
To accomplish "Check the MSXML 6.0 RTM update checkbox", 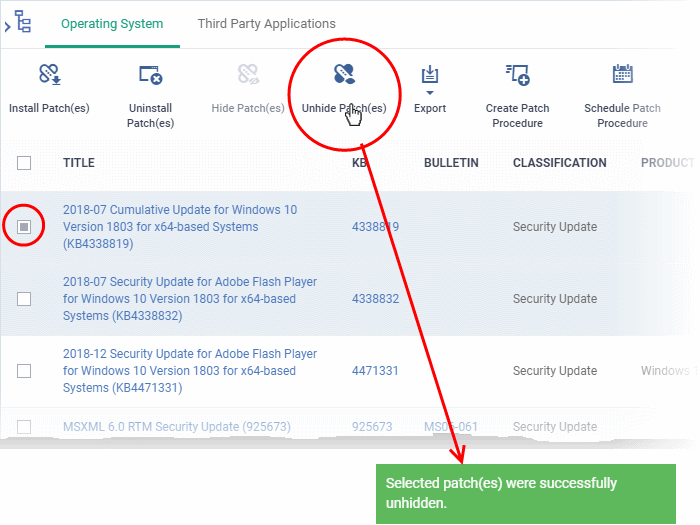I will click(24, 427).
